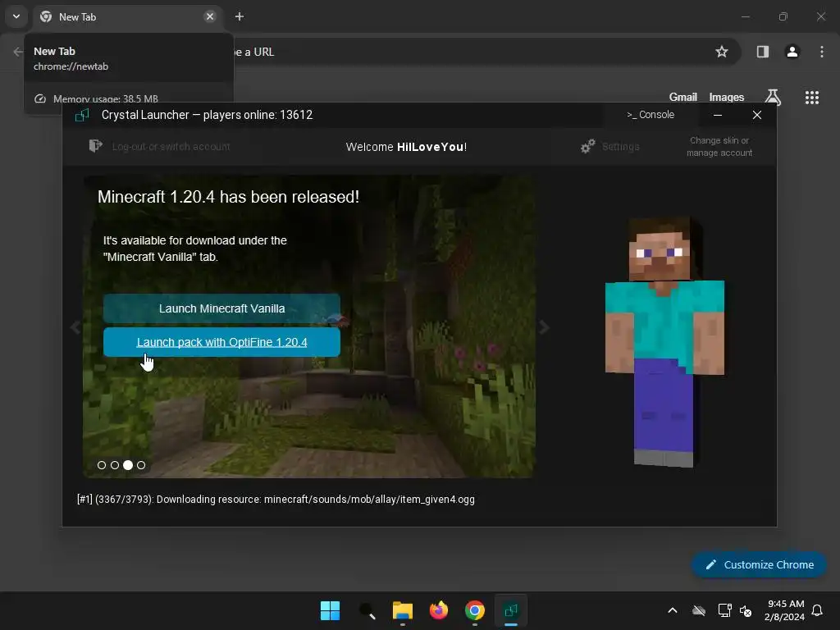Click Search Labs flask icon
This screenshot has width=840, height=630.
tap(773, 97)
